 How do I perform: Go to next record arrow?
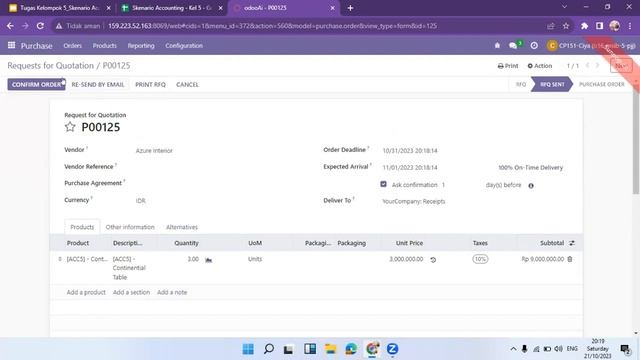598,65
